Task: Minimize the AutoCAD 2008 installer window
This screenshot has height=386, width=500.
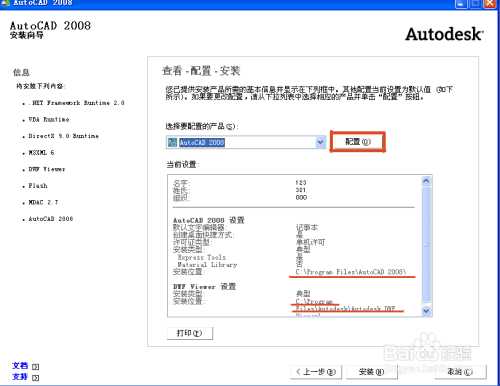Action: (461, 3)
